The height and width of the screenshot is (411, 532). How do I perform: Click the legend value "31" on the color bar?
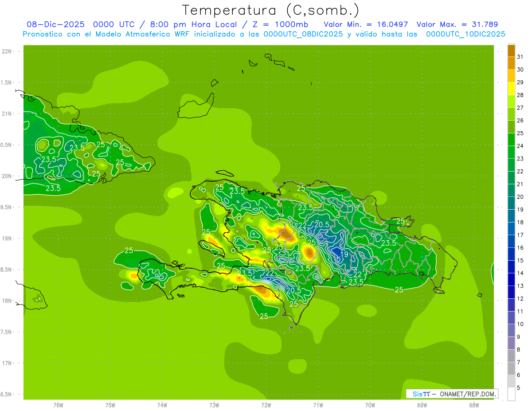520,57
